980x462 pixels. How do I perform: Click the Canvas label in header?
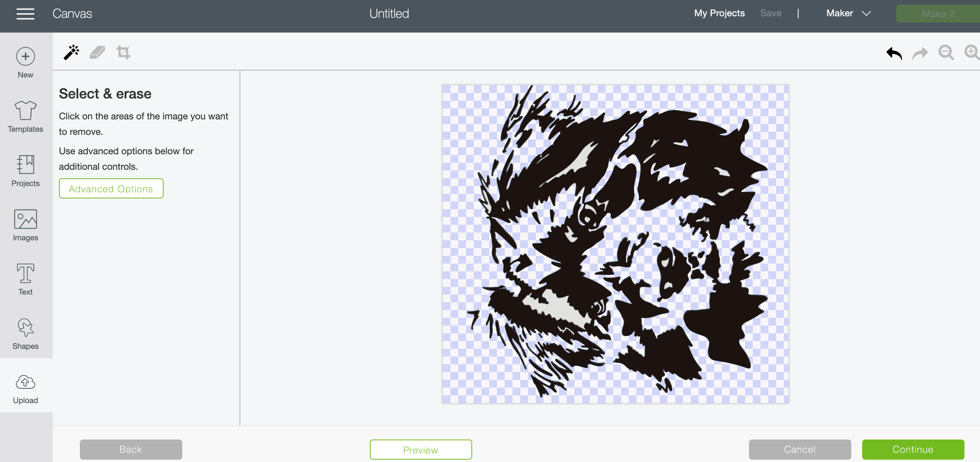click(72, 14)
